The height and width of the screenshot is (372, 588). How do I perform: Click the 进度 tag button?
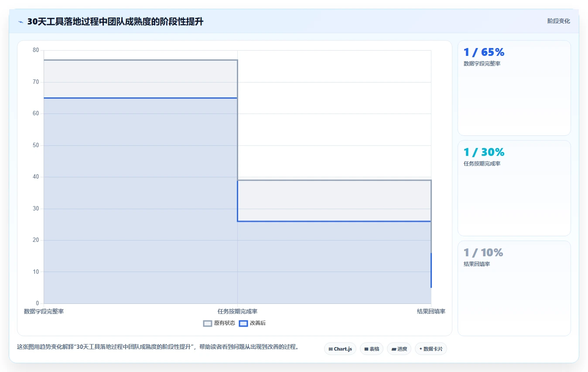tap(399, 349)
